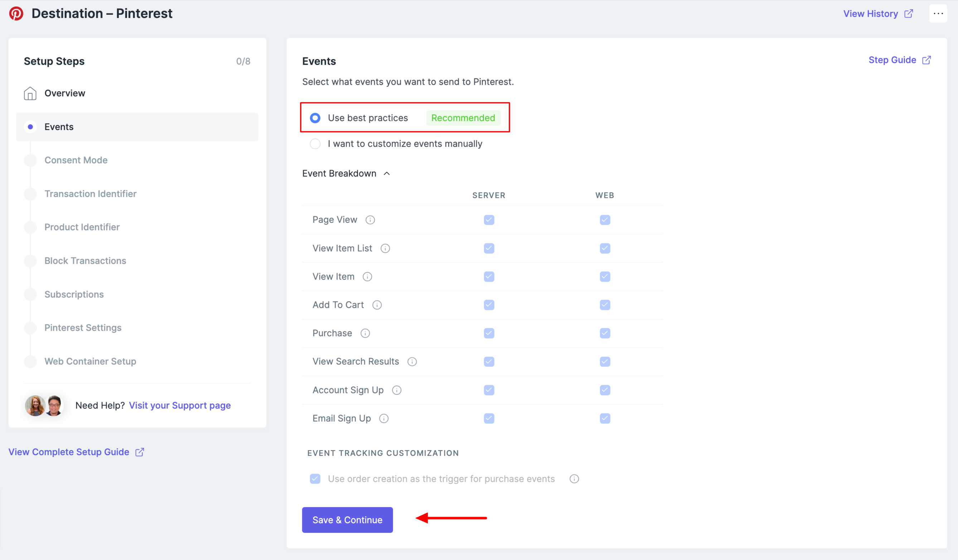Image resolution: width=958 pixels, height=560 pixels.
Task: Toggle Page View Server checkbox
Action: (489, 220)
